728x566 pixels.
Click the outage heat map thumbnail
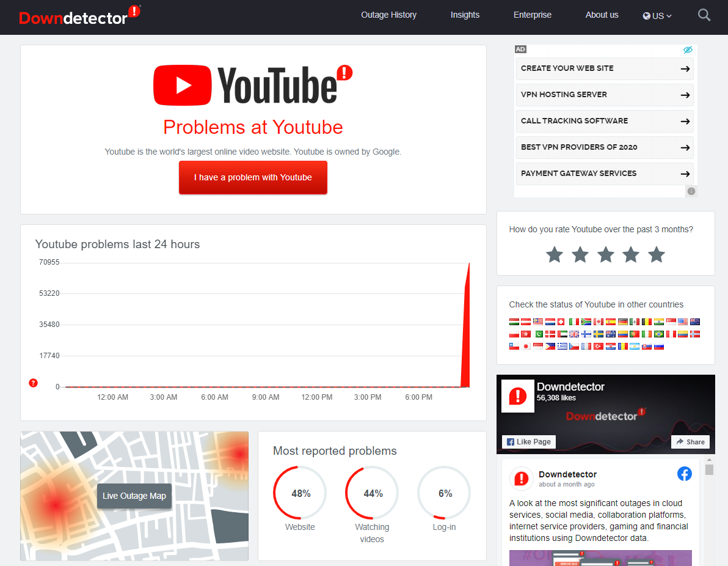click(134, 496)
